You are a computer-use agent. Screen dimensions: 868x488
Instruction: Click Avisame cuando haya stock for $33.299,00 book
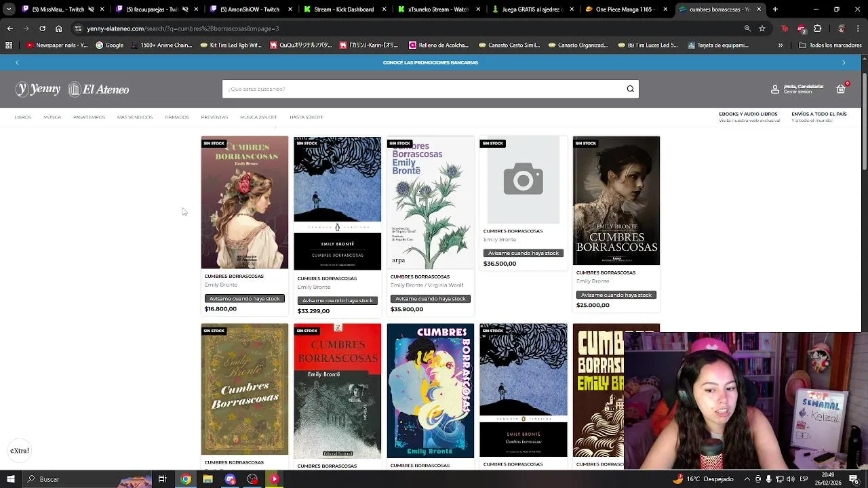337,301
